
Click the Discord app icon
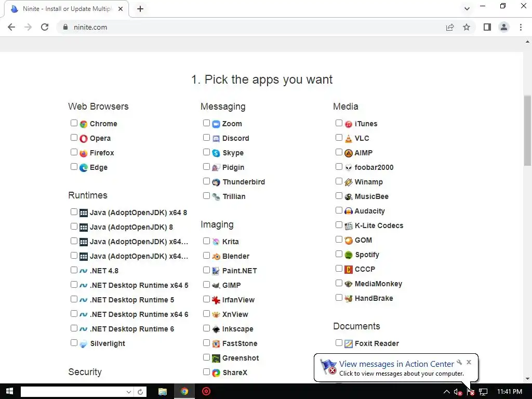[x=216, y=138]
